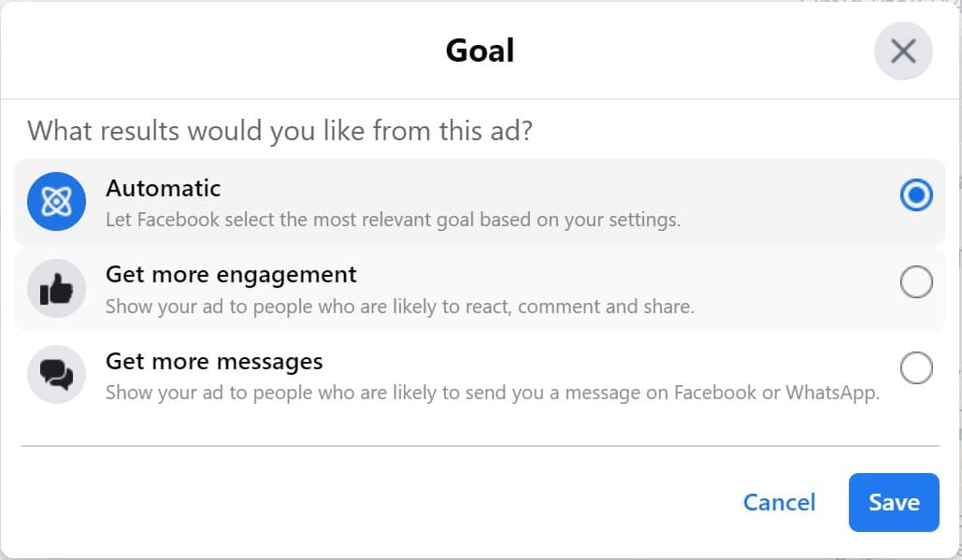Screen dimensions: 962x560
Task: Click the gray circle around the messages icon
Action: pyautogui.click(x=56, y=374)
